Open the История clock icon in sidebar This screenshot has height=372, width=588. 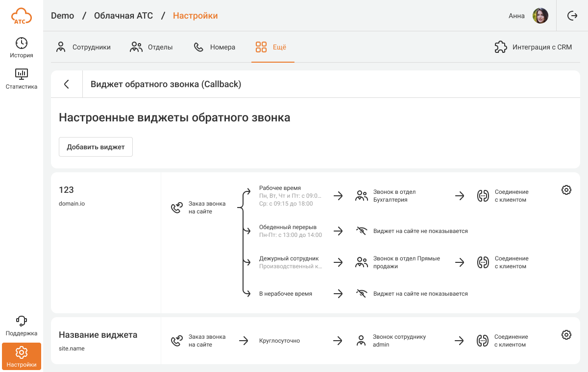click(22, 43)
